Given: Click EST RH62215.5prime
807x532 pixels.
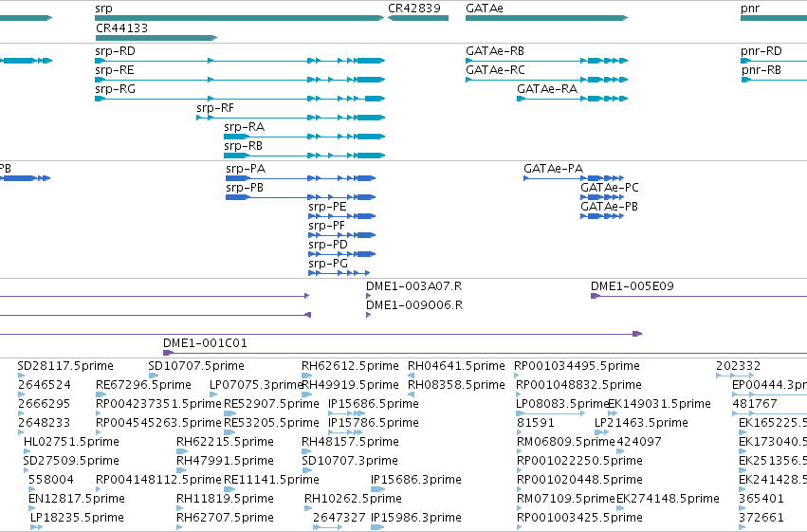Looking at the screenshot, I should 182,451.
